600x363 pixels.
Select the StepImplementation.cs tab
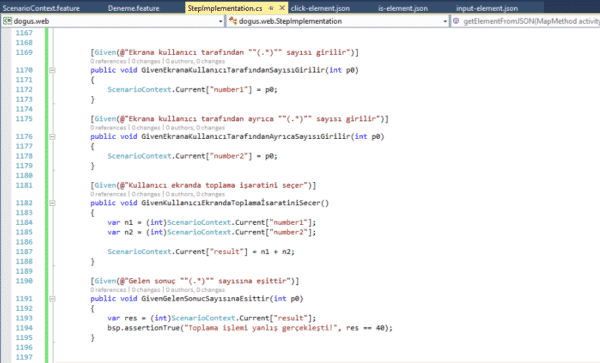tap(225, 8)
